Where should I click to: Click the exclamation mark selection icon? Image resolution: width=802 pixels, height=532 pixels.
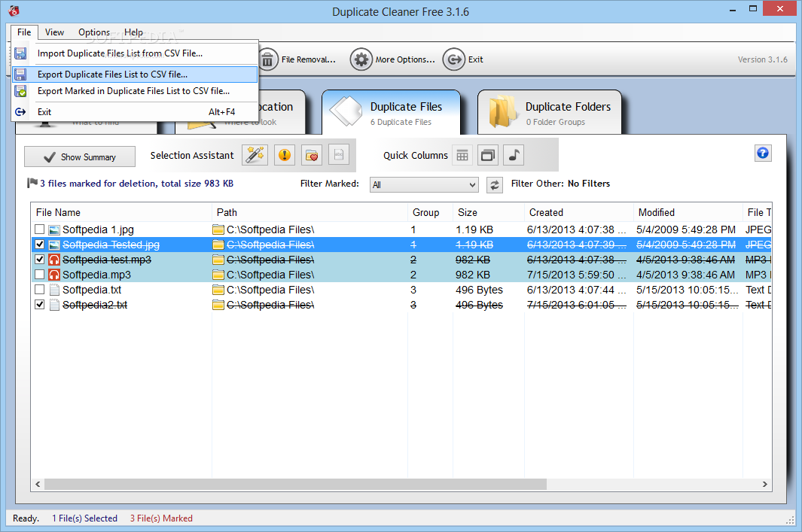click(285, 155)
